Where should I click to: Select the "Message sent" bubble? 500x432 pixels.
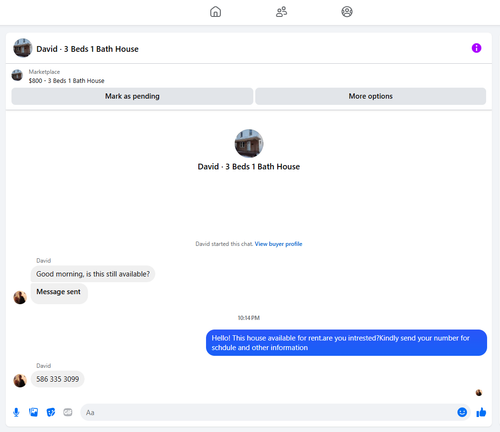tap(59, 293)
